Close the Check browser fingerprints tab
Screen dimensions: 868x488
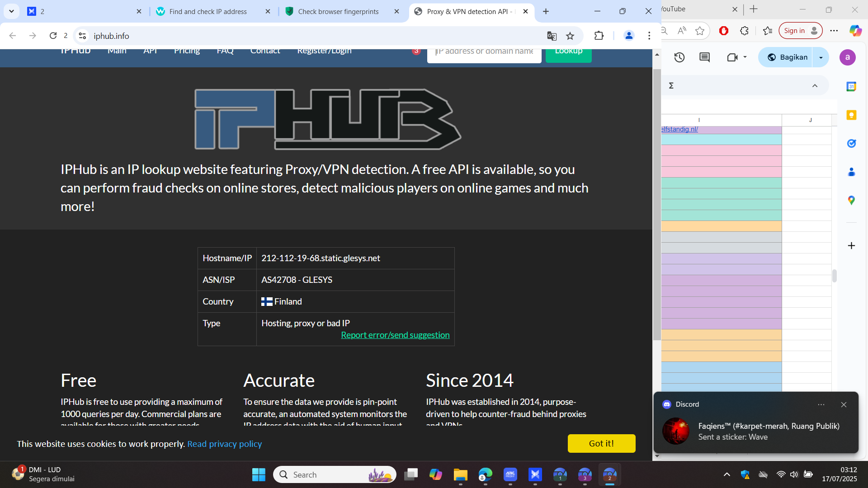(x=396, y=11)
